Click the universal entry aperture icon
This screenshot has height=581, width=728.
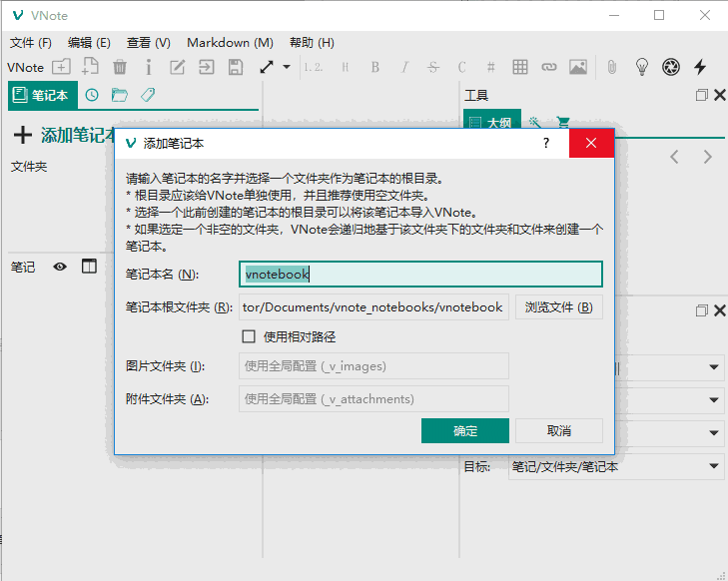click(x=671, y=67)
